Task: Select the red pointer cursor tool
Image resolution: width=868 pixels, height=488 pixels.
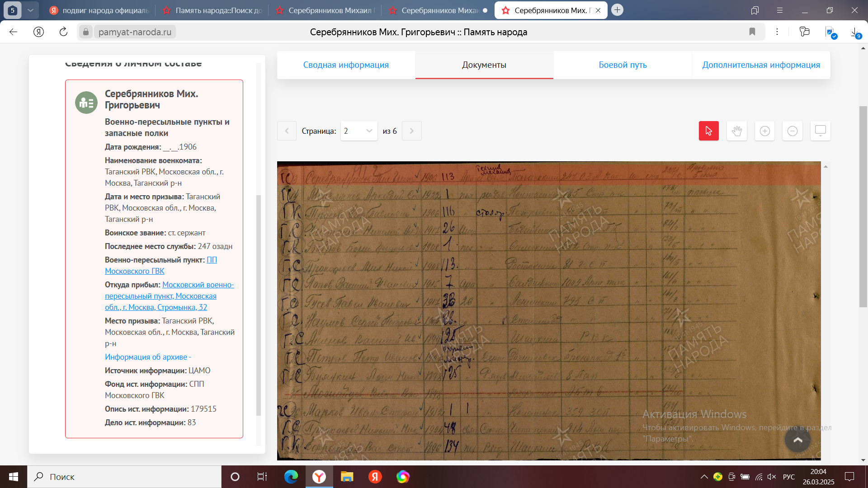Action: click(x=708, y=131)
